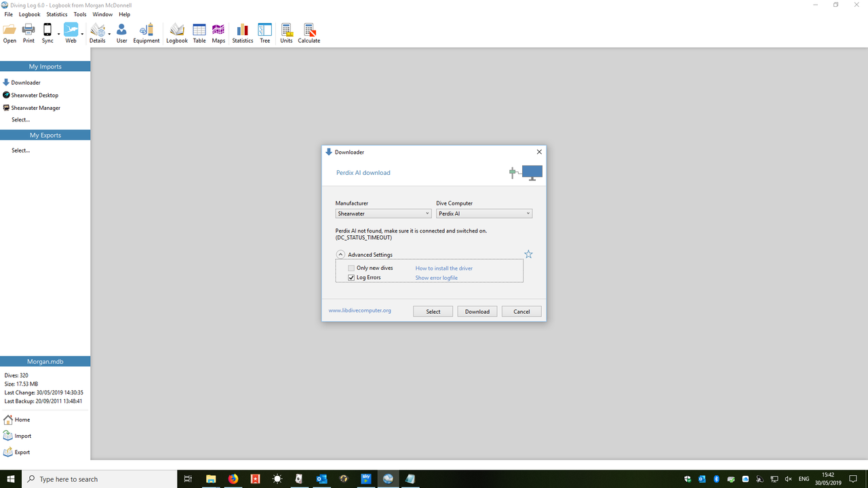This screenshot has height=488, width=868.
Task: Click the Import icon in the sidebar
Action: (x=8, y=436)
